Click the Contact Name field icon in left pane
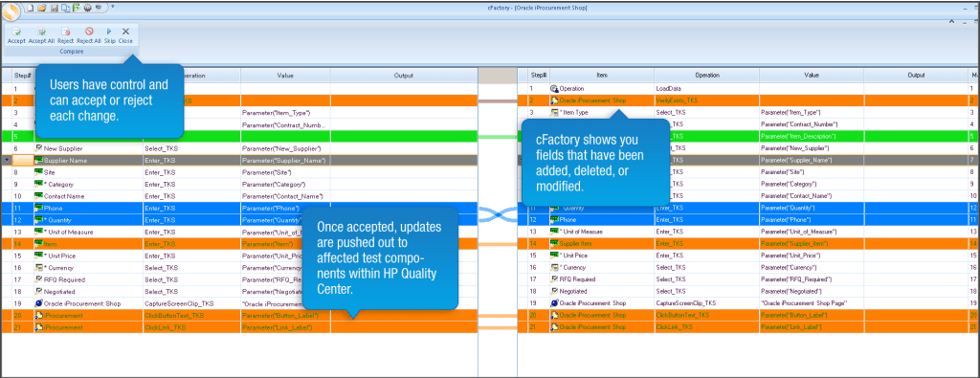Image resolution: width=980 pixels, height=378 pixels. pyautogui.click(x=38, y=195)
